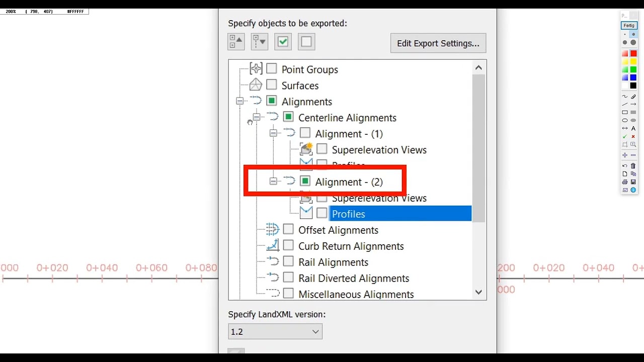Click the deselect-all empty box toolbar button

coord(306,41)
